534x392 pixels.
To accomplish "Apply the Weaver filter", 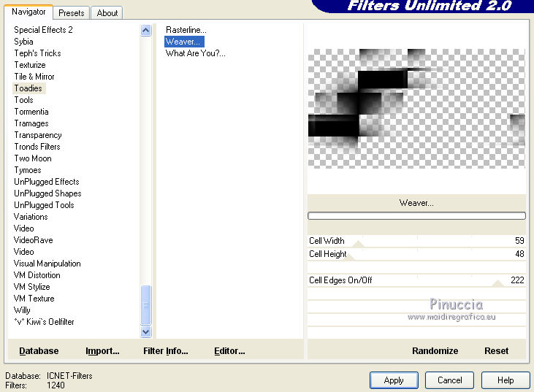I will [394, 380].
